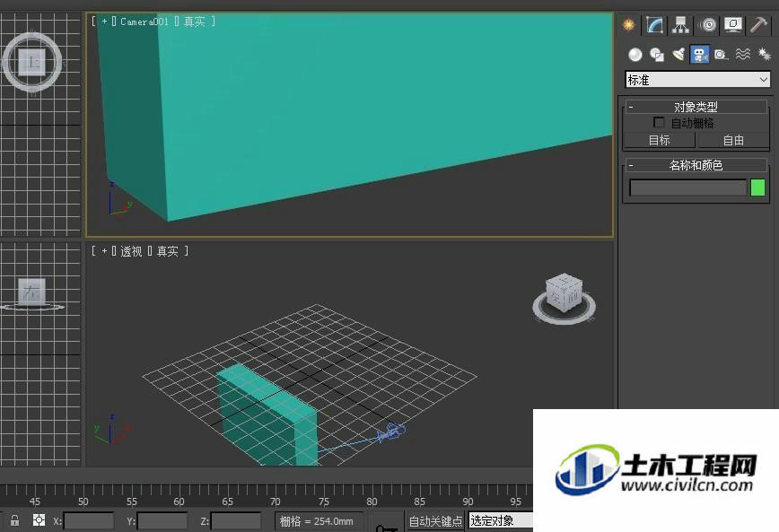
Task: Open the 选定对象 dropdown
Action: point(500,520)
